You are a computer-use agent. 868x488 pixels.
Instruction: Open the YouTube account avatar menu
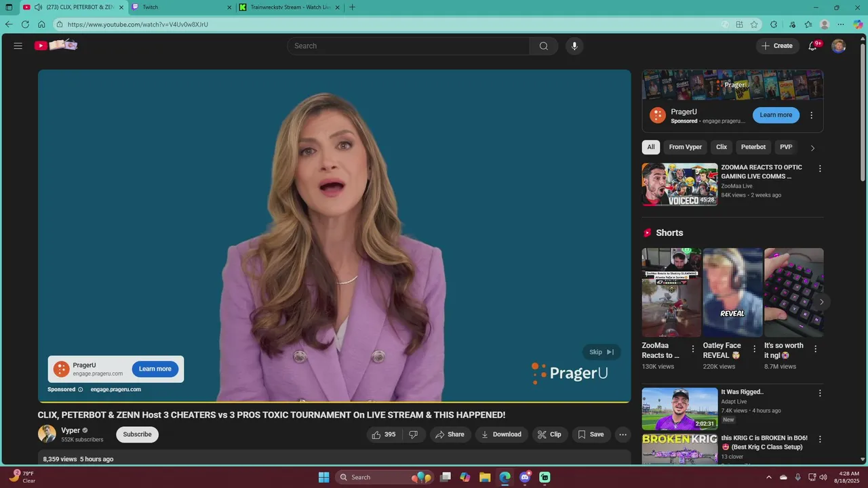[x=839, y=46]
